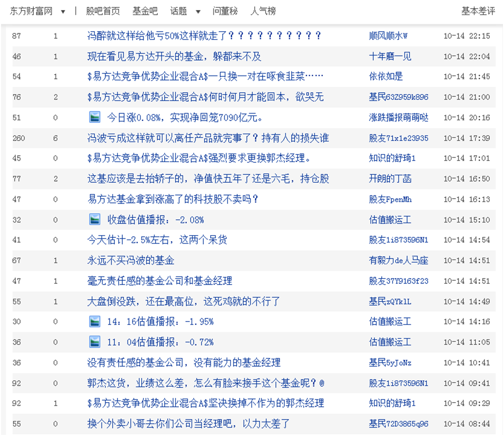The width and height of the screenshot is (504, 436).
Task: View author profile 开朗的丁菡
Action: pos(390,179)
